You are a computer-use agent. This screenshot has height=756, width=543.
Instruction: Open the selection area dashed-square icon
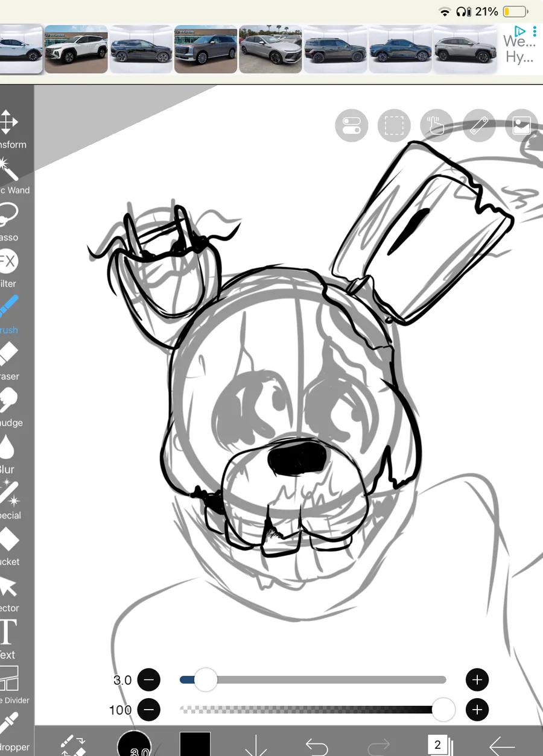pyautogui.click(x=394, y=126)
